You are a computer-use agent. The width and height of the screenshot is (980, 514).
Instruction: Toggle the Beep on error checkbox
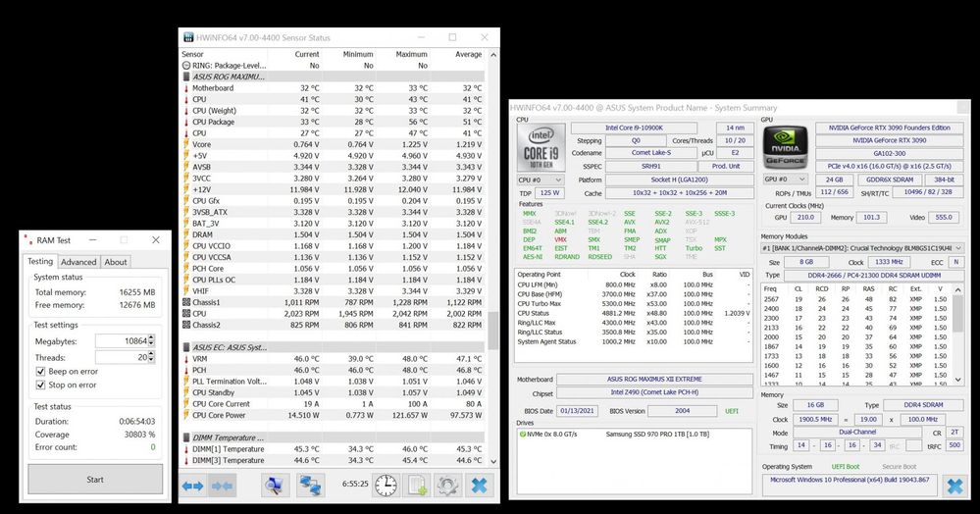[x=40, y=372]
